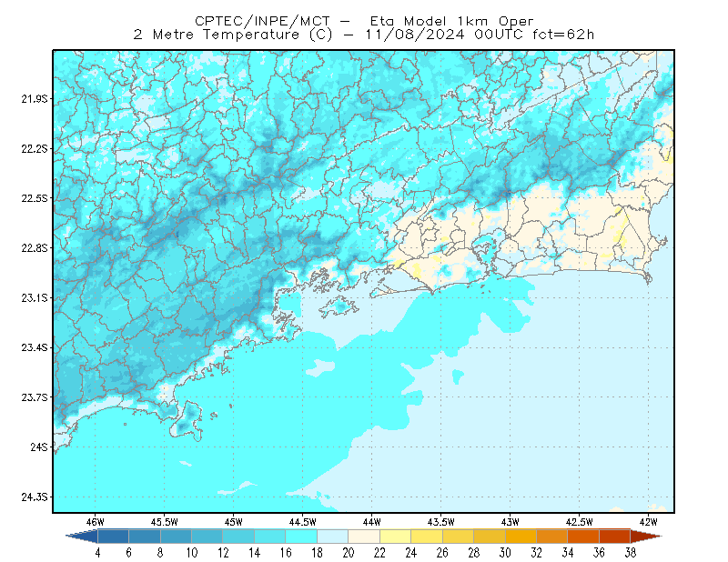Viewport: 728px width, 562px height.
Task: Click the legend value label 22
Action: pyautogui.click(x=379, y=553)
